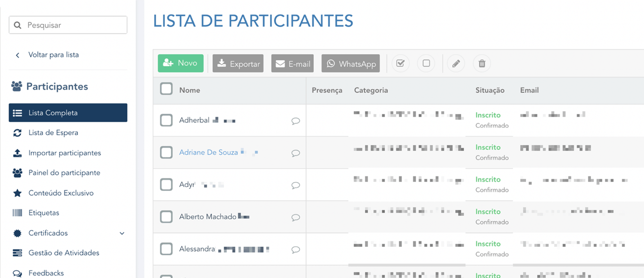This screenshot has width=644, height=278.
Task: Check the box for Adriane De Souza
Action: 166,153
